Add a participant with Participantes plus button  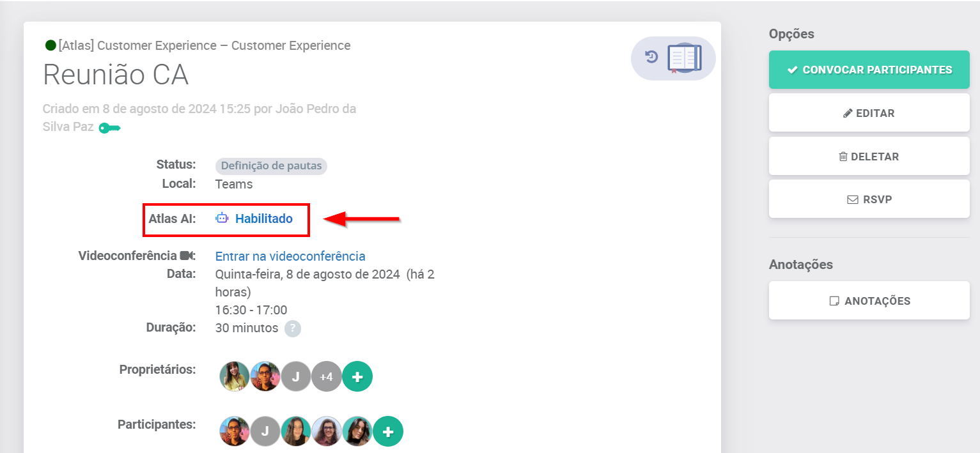[388, 432]
